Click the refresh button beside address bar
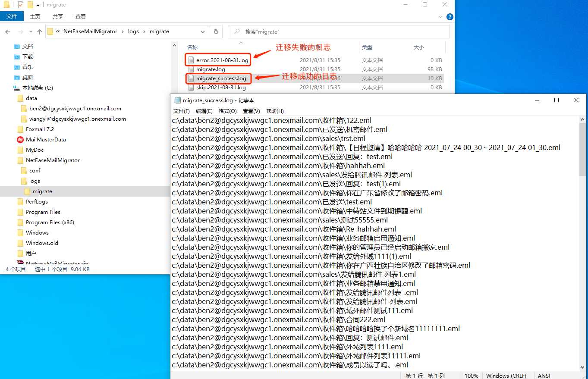 (x=216, y=31)
